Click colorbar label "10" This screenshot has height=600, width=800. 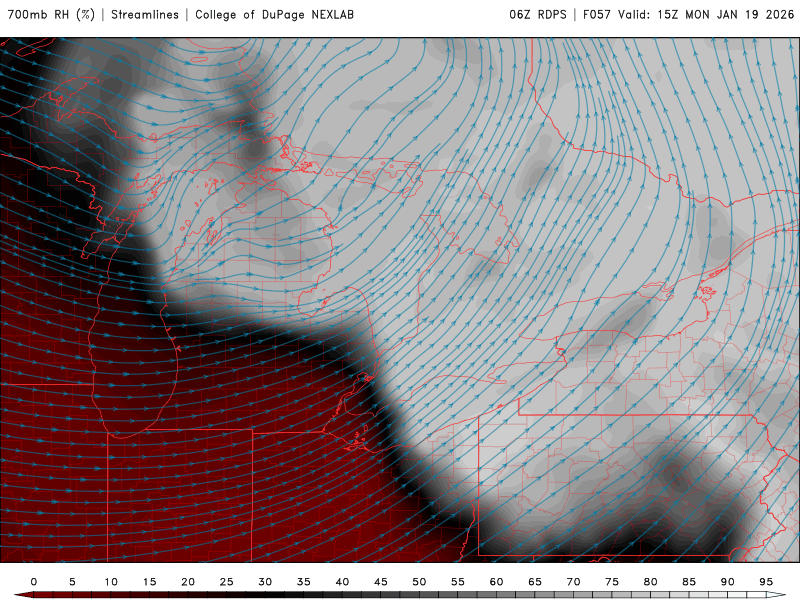click(111, 582)
